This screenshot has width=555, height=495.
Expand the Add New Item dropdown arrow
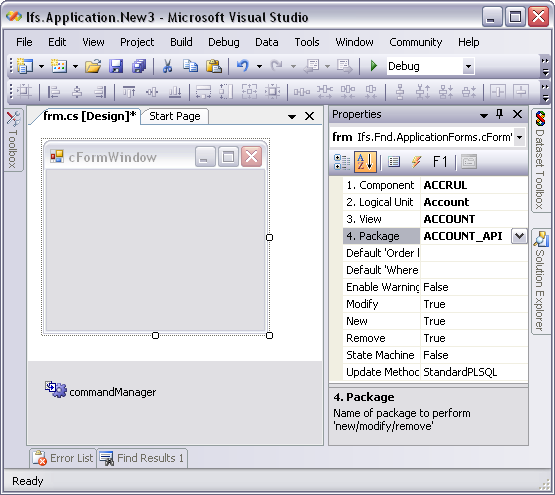pos(75,66)
